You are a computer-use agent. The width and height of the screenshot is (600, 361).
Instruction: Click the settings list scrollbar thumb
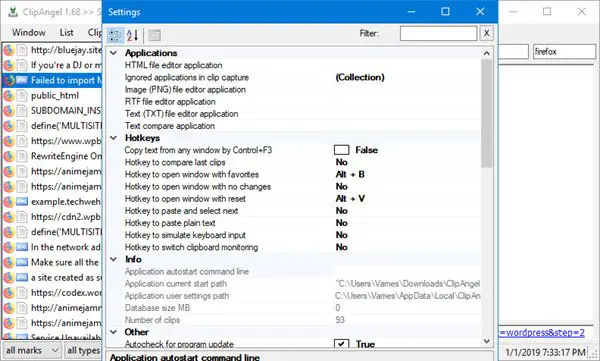(x=486, y=114)
